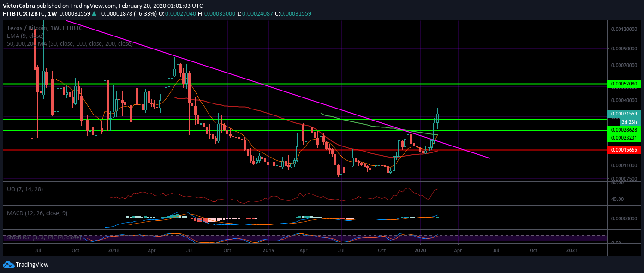Click the green up-arrow beside the price change
The height and width of the screenshot is (273, 644).
click(x=94, y=14)
